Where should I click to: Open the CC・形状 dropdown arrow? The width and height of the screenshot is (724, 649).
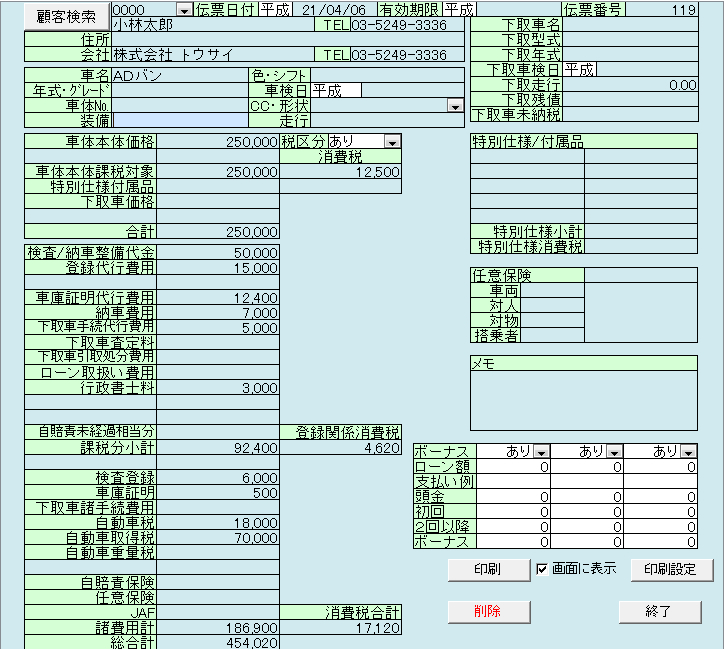(x=455, y=105)
